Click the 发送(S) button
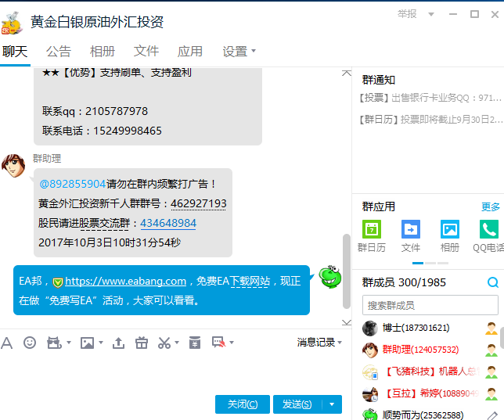Viewport: 504px width, 420px height. click(297, 404)
